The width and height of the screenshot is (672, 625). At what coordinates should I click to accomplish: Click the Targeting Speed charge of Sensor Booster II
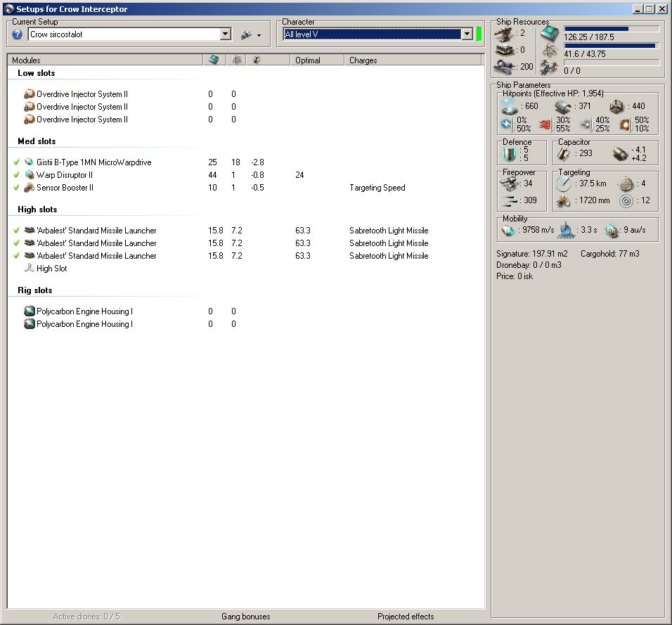(x=377, y=187)
